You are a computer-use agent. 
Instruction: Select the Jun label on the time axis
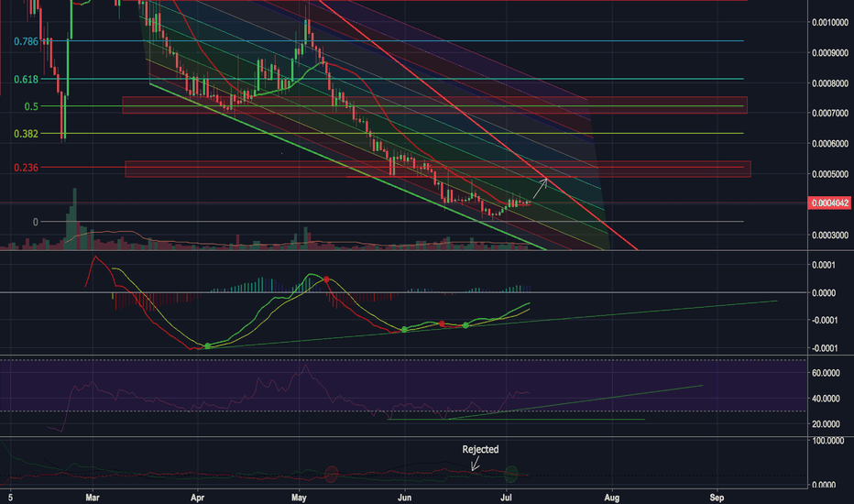point(404,498)
